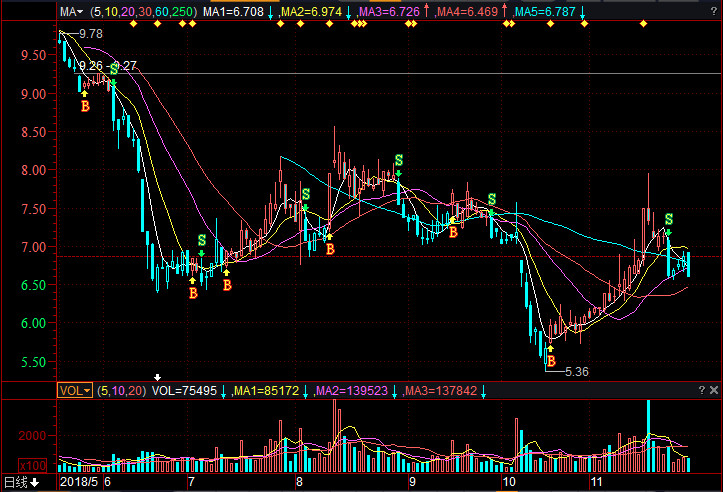
Task: Open VOL parameters (5,10,20)
Action: tap(121, 390)
